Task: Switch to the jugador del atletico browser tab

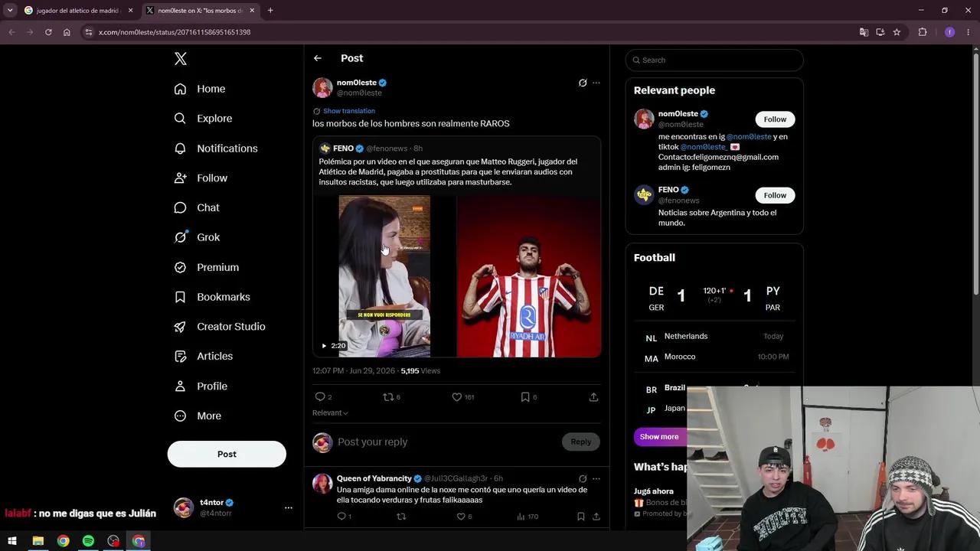Action: (x=79, y=11)
